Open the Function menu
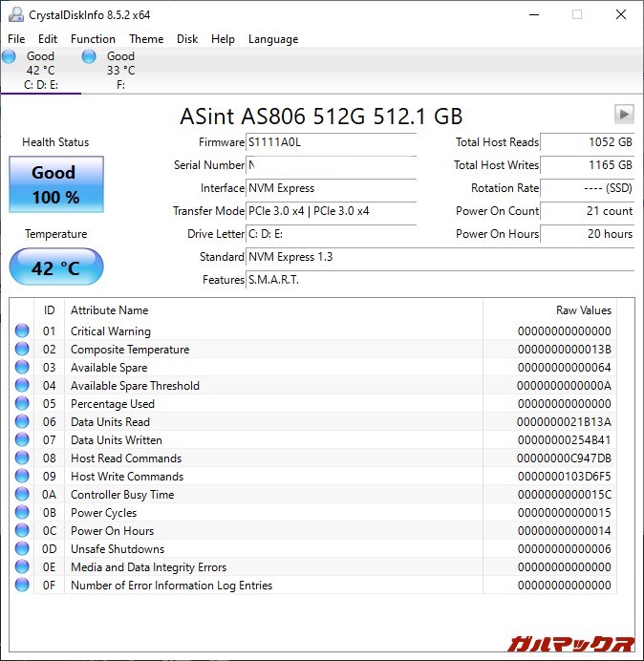Viewport: 644px width, 661px height. coord(93,39)
